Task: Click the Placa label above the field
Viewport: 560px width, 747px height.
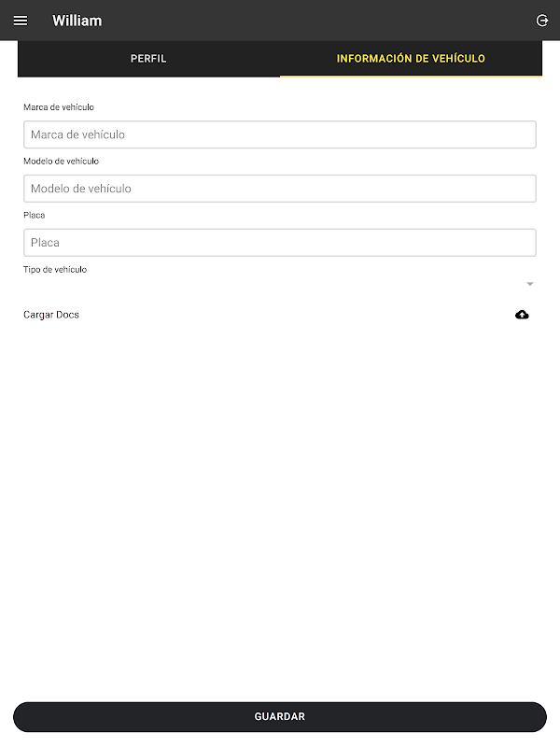Action: coord(35,216)
